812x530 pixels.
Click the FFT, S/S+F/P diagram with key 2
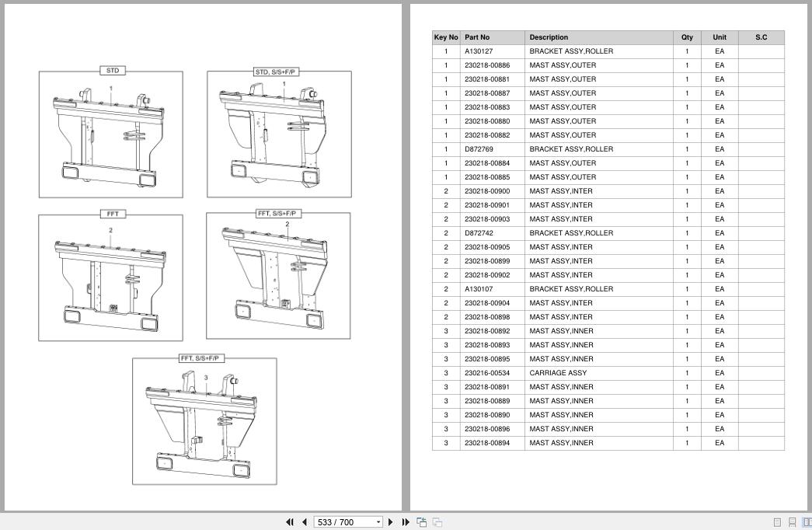pos(278,276)
